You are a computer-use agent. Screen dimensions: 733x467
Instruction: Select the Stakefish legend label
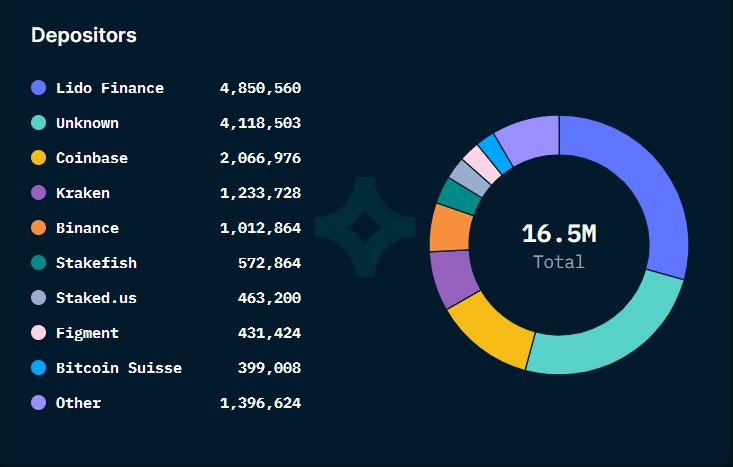pos(96,263)
